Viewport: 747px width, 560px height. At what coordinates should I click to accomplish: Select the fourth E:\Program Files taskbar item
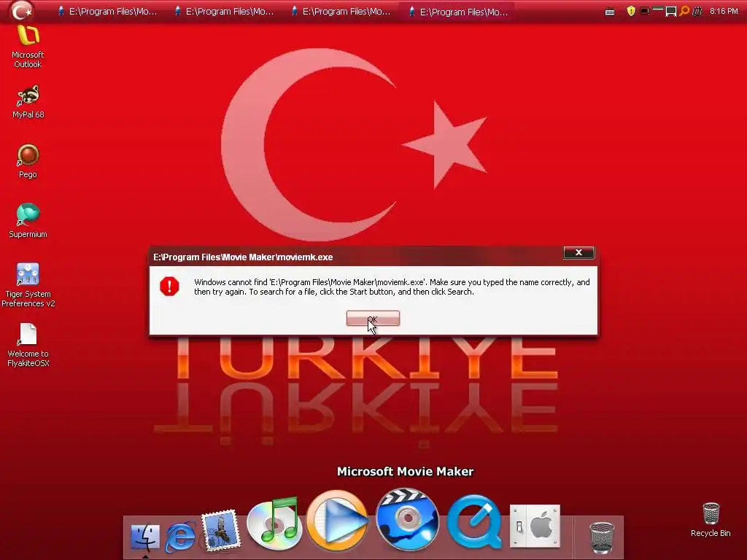pos(458,12)
